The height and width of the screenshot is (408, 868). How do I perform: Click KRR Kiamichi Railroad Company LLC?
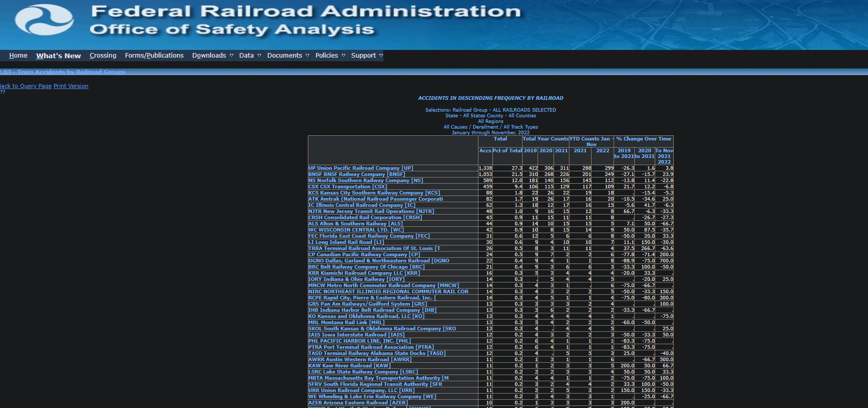tap(364, 273)
